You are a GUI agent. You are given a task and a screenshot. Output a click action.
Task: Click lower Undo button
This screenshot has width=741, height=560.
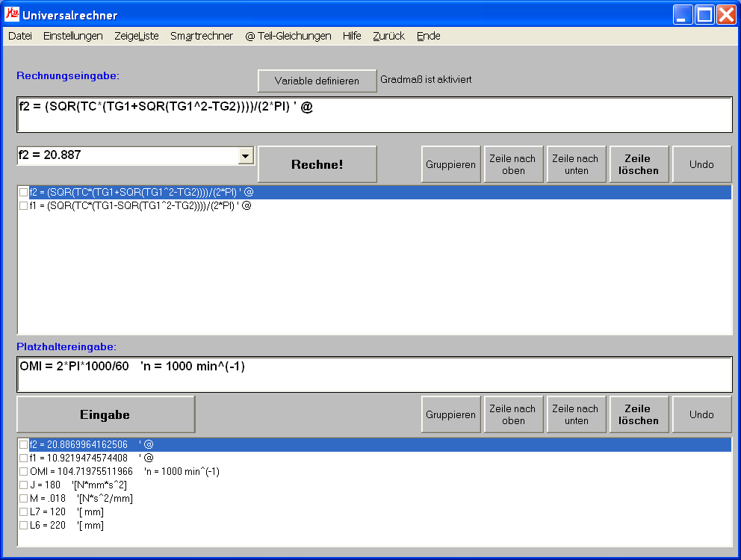701,414
